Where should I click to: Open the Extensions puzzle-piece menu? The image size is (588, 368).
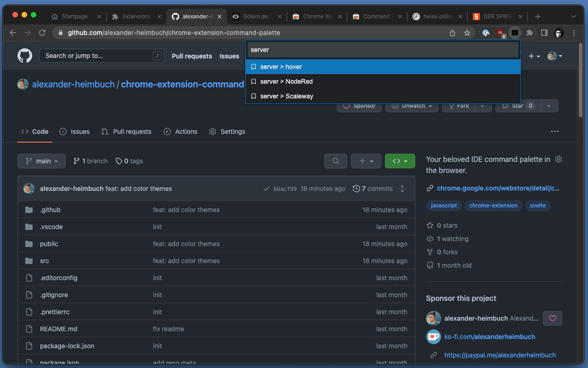[530, 33]
